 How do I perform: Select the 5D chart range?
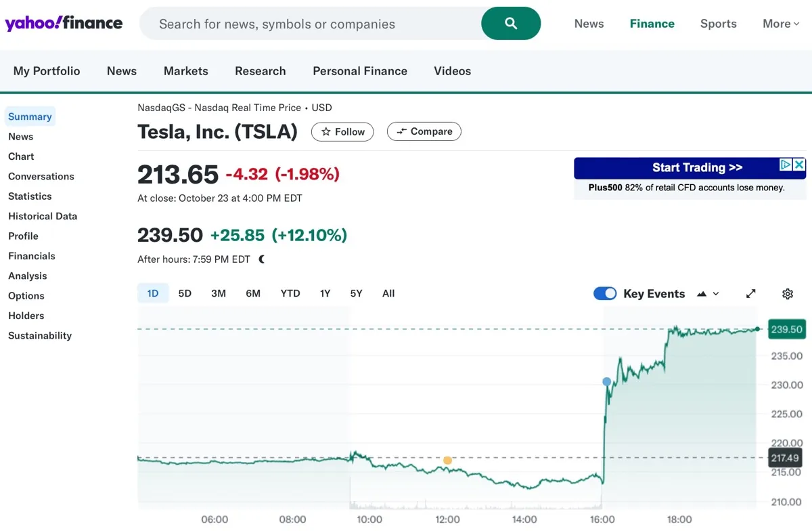[x=185, y=293]
